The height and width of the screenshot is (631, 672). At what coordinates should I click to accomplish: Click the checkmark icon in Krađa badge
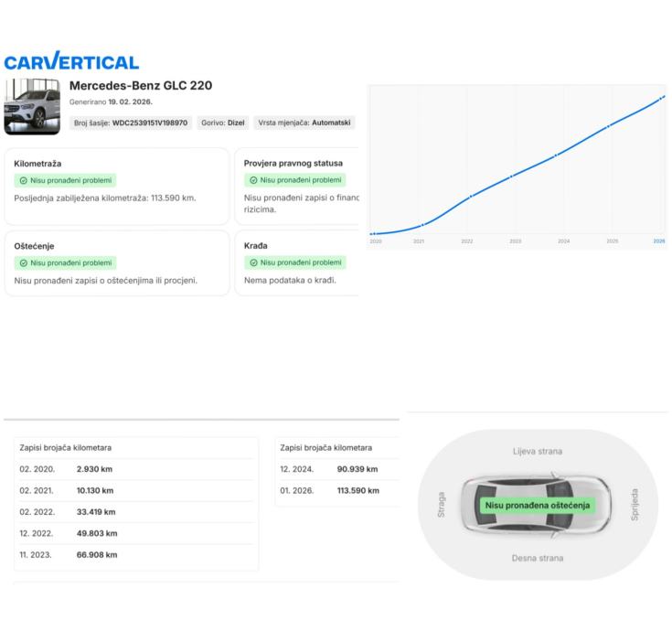[x=254, y=262]
